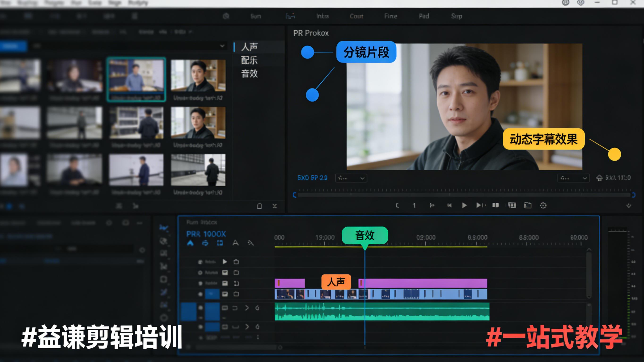The image size is (644, 362).
Task: Open the resolution dropdown right of the preview
Action: click(573, 178)
